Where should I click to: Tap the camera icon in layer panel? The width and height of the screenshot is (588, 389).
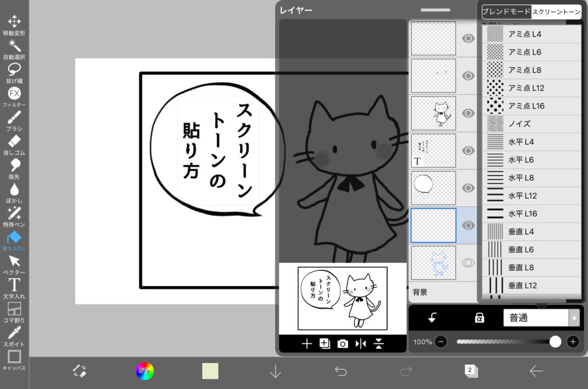pos(343,344)
